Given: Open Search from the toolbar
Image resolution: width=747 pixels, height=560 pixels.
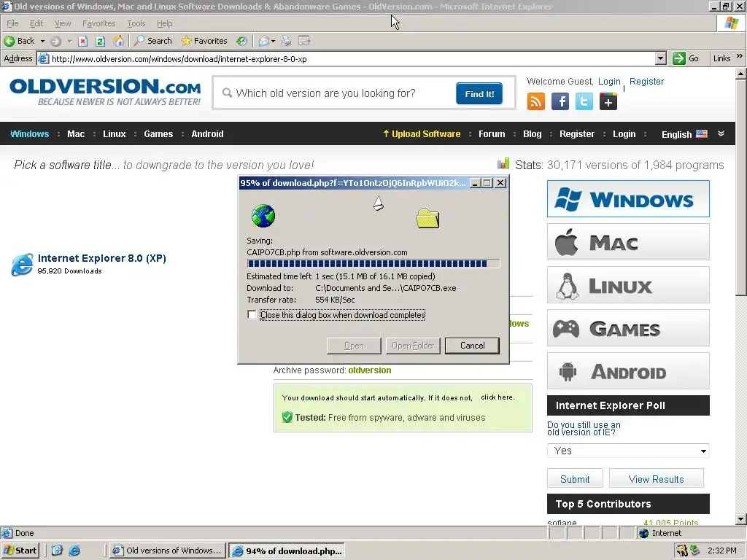Looking at the screenshot, I should click(x=153, y=41).
